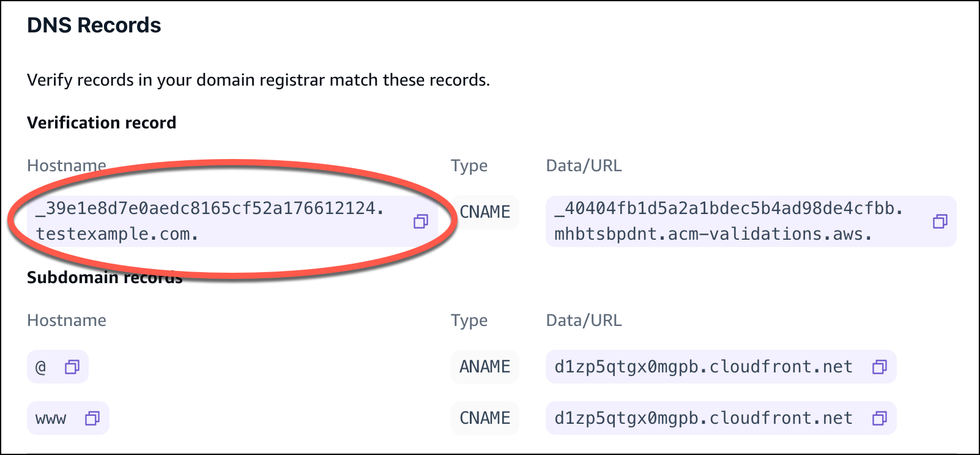Image resolution: width=980 pixels, height=455 pixels.
Task: Click the duplicate-pages copy icon beside testexample.com hostname
Action: 421,222
